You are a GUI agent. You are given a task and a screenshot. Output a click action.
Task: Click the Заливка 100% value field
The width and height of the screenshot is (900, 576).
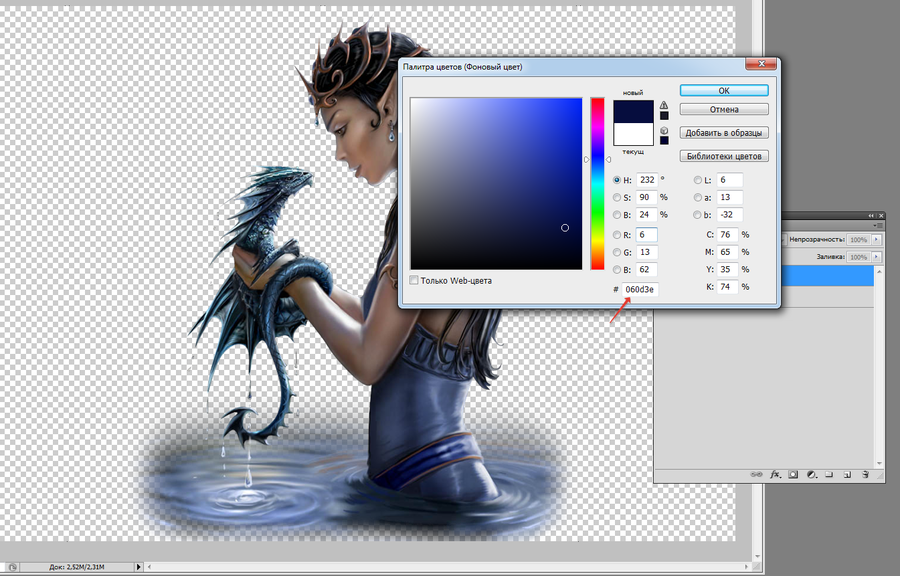click(859, 257)
